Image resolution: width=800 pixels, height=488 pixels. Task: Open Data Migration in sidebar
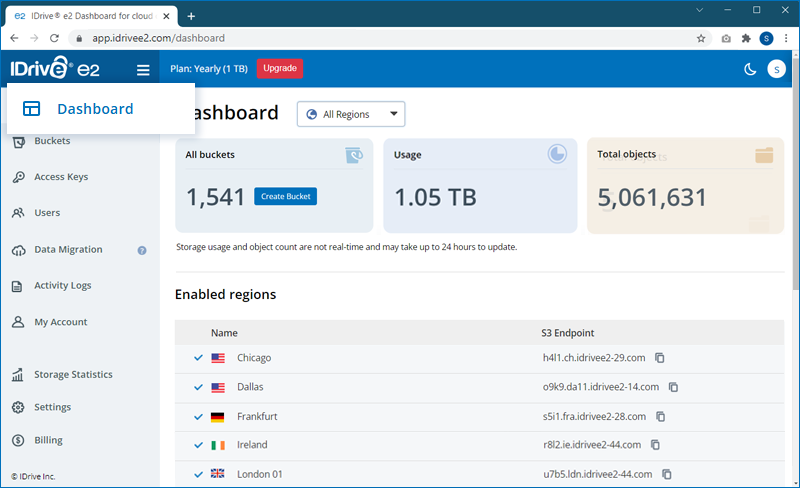point(68,250)
